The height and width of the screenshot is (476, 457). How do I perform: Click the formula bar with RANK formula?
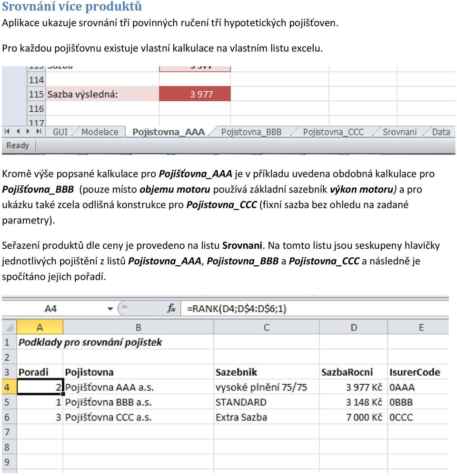point(315,309)
